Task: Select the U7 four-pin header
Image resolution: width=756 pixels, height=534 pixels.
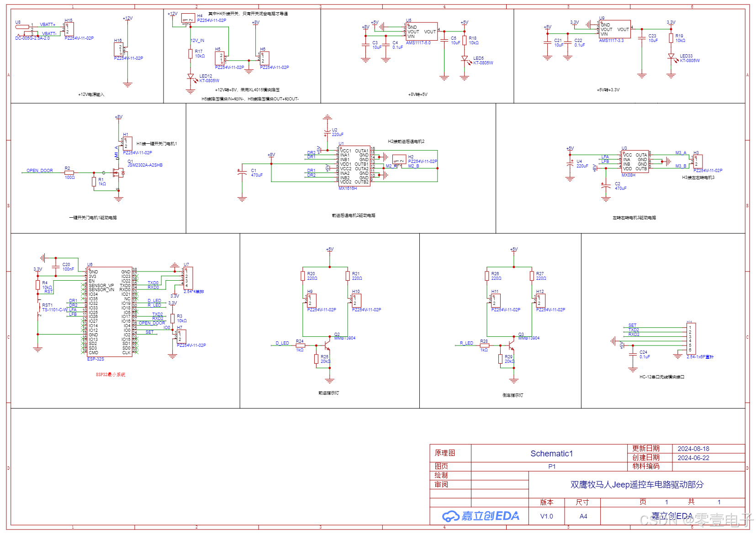Action: pyautogui.click(x=188, y=278)
